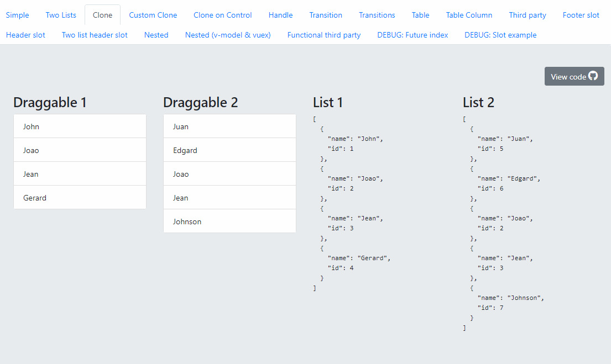The height and width of the screenshot is (364, 611).
Task: Click the John item in Draggable 1
Action: (80, 126)
